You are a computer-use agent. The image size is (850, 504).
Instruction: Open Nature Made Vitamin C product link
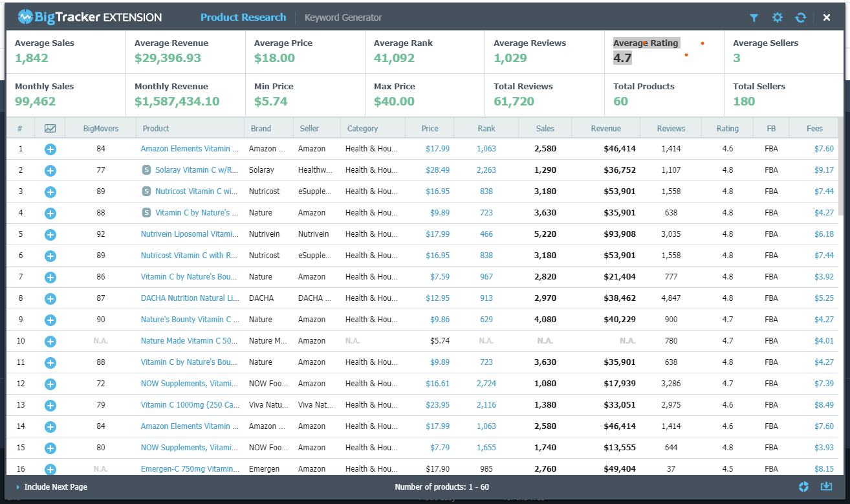pos(190,341)
